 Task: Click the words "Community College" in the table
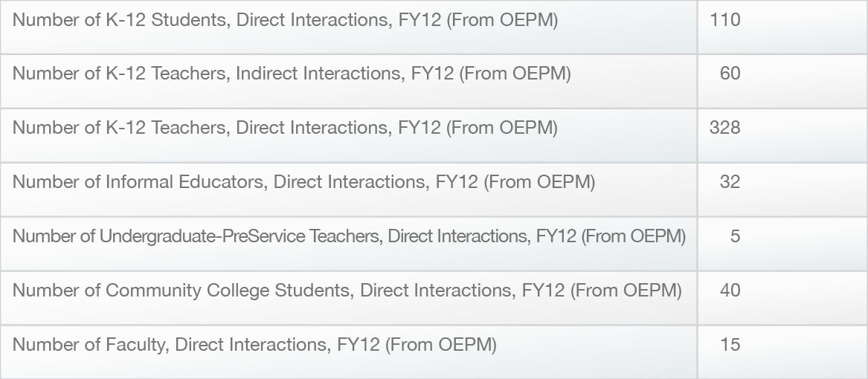(x=187, y=291)
